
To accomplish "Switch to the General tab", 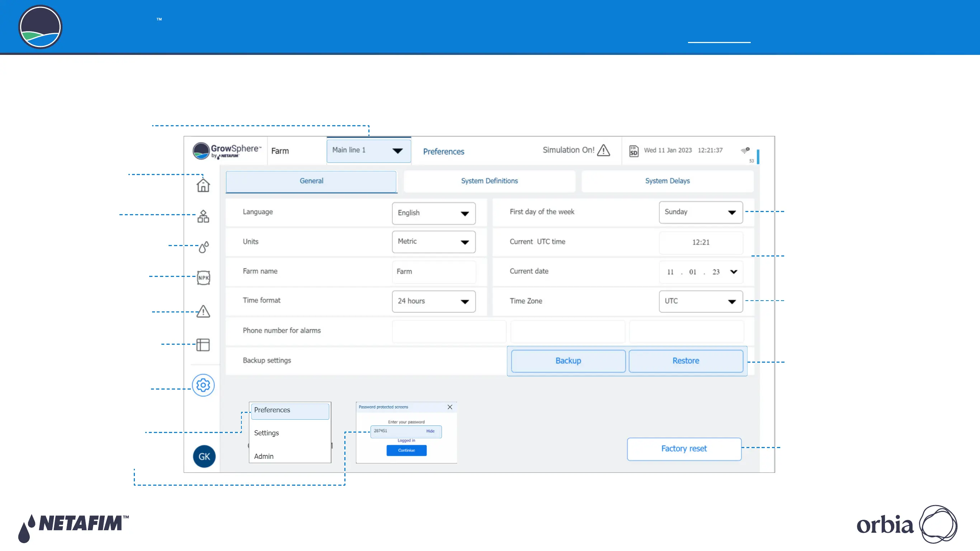I will click(x=311, y=181).
